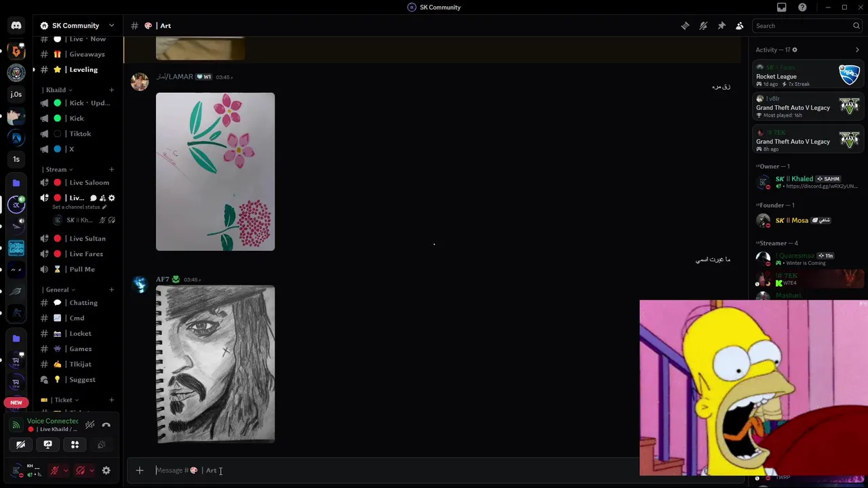Toggle noise suppression in voice panel
Viewport: 868px width, 488px height.
pyautogui.click(x=90, y=425)
